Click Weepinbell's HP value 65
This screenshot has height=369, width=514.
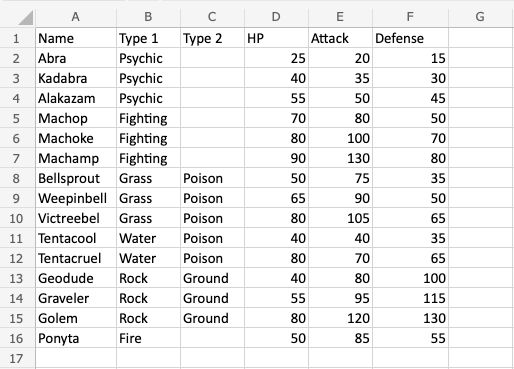[x=276, y=198]
